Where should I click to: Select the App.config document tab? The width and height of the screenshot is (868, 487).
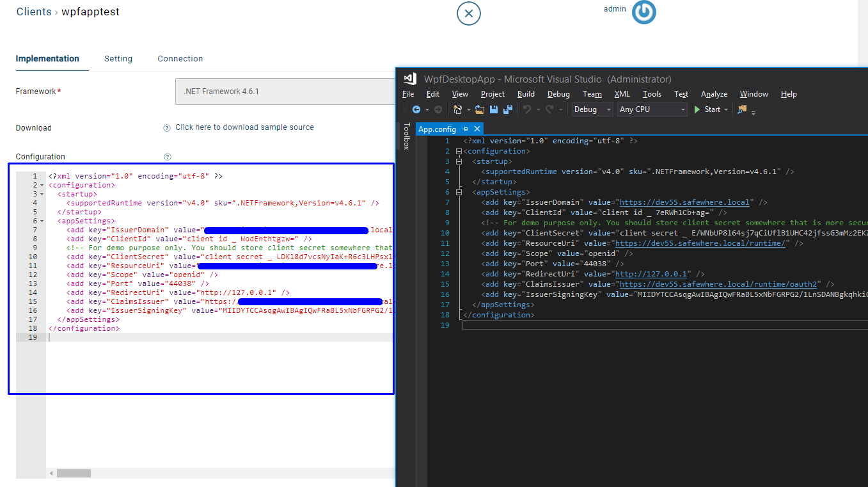pos(437,129)
